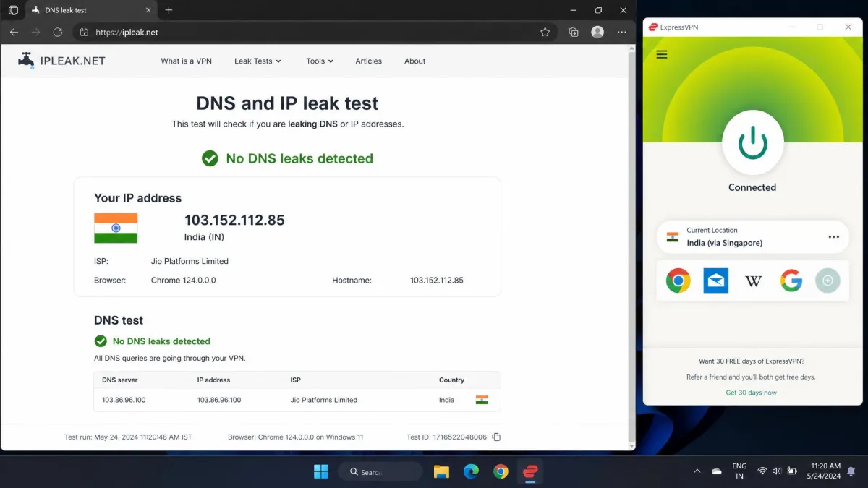This screenshot has height=488, width=868.
Task: Click the Browser value Chrome 124.0.0.0
Action: pyautogui.click(x=184, y=280)
